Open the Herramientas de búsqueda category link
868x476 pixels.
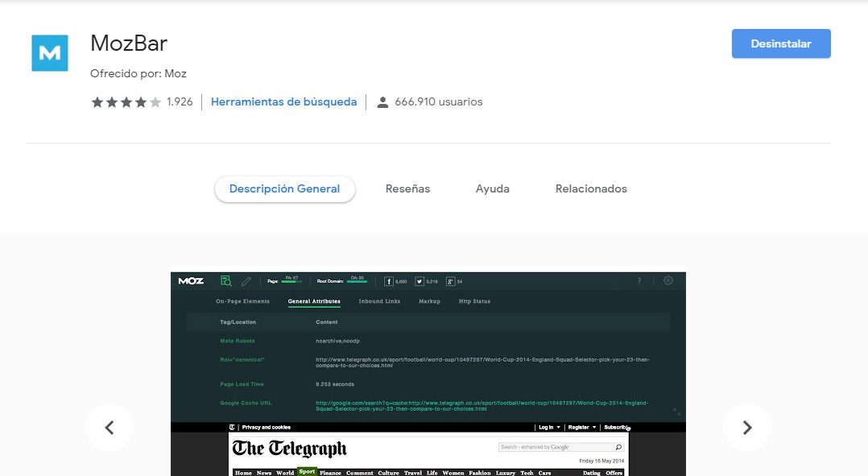click(x=283, y=101)
